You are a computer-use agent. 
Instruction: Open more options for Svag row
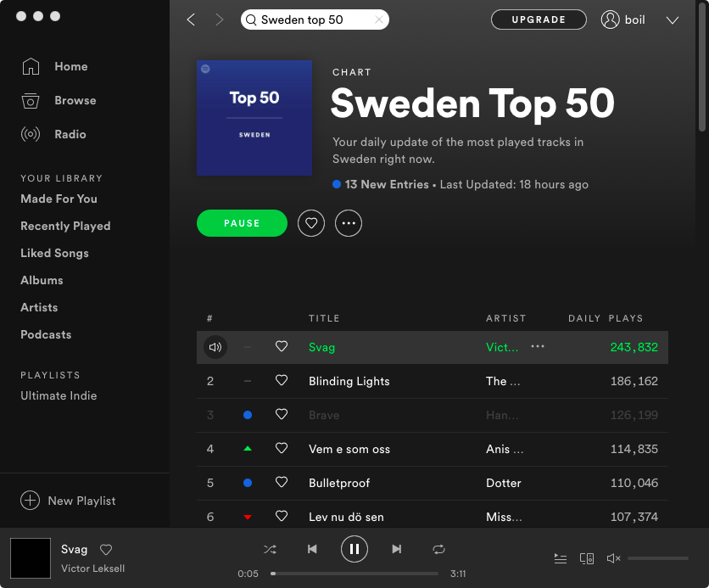pos(538,346)
